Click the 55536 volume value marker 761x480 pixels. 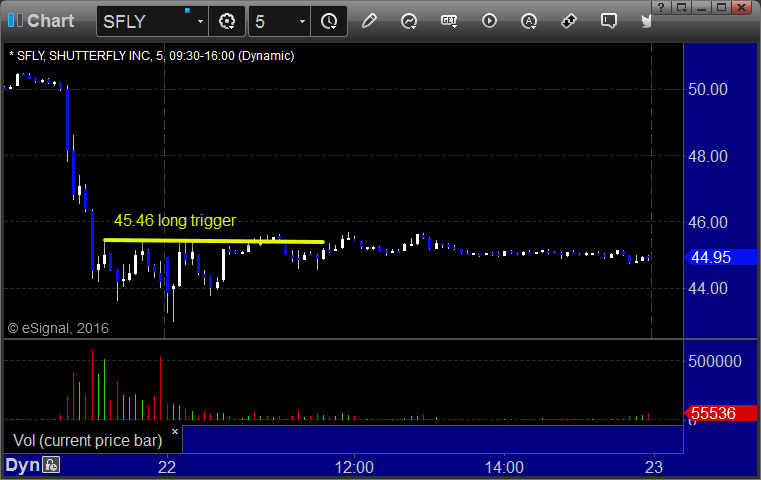(720, 413)
